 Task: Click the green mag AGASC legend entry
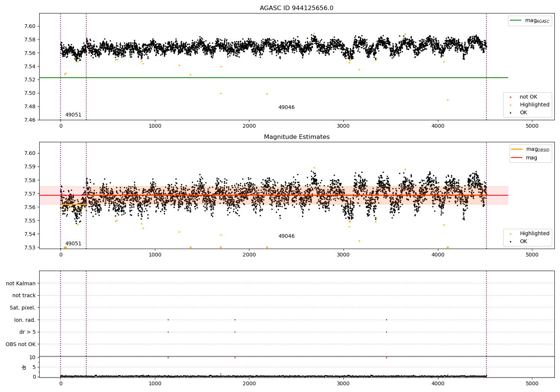point(530,21)
